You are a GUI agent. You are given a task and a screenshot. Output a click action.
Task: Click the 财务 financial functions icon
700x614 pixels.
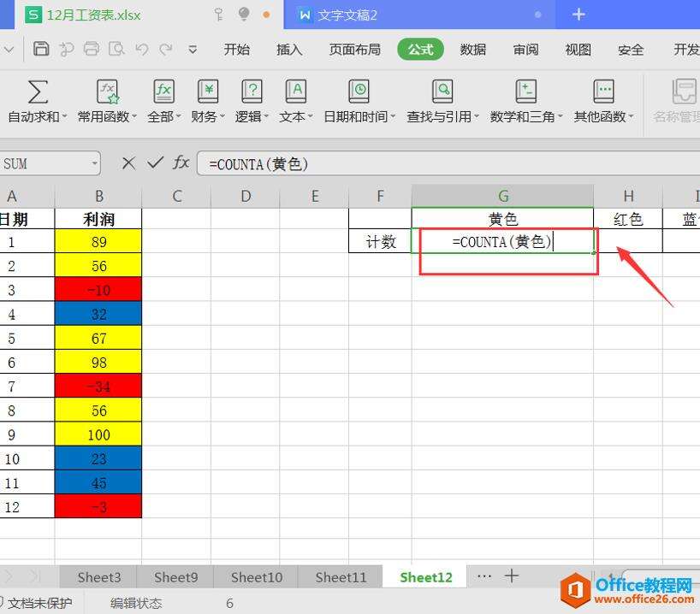click(x=208, y=92)
